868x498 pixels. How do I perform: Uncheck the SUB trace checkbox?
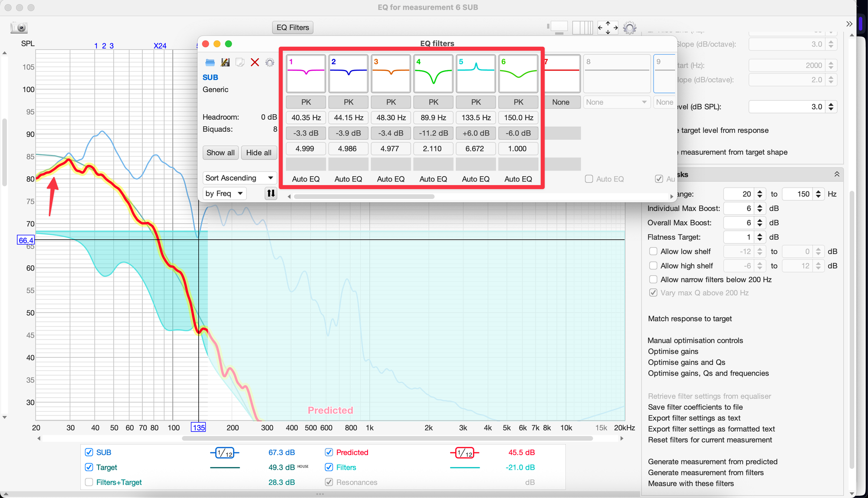[x=89, y=452]
